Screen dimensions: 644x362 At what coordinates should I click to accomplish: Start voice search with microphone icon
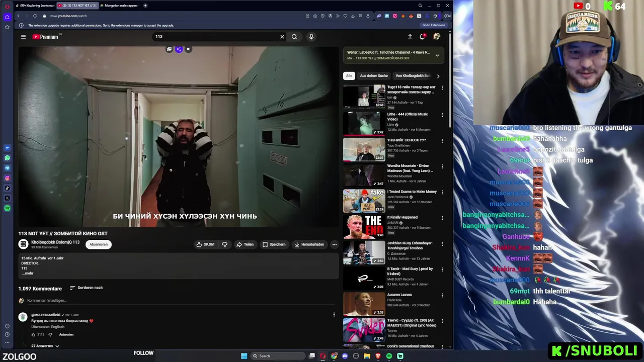tap(311, 37)
